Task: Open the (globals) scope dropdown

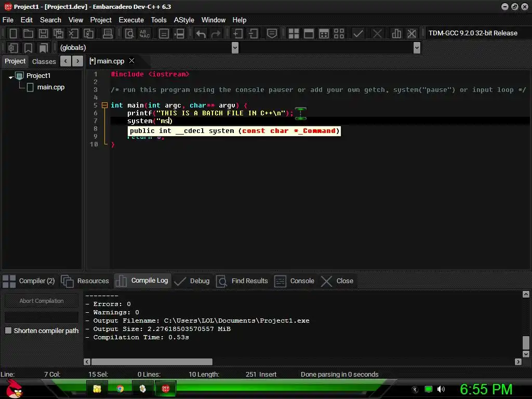Action: click(235, 48)
